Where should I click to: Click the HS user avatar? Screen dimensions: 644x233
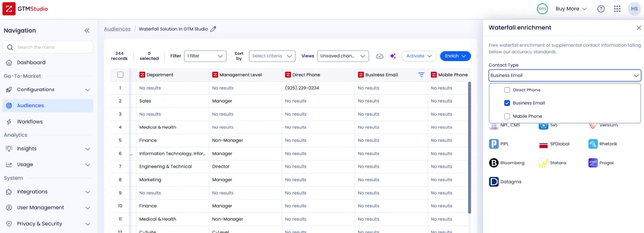click(635, 9)
